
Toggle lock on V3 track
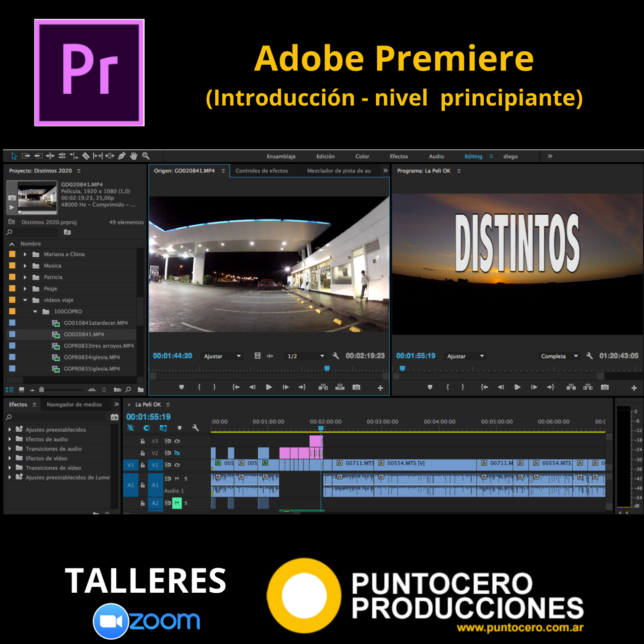(143, 441)
